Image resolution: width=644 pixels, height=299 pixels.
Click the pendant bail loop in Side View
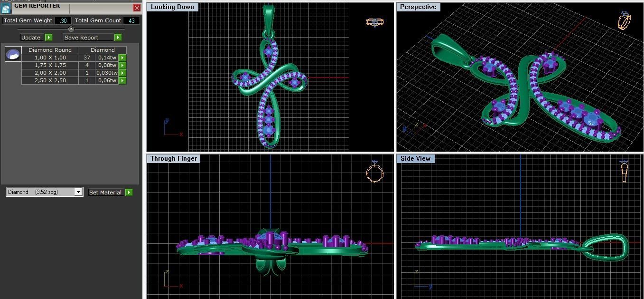[606, 247]
